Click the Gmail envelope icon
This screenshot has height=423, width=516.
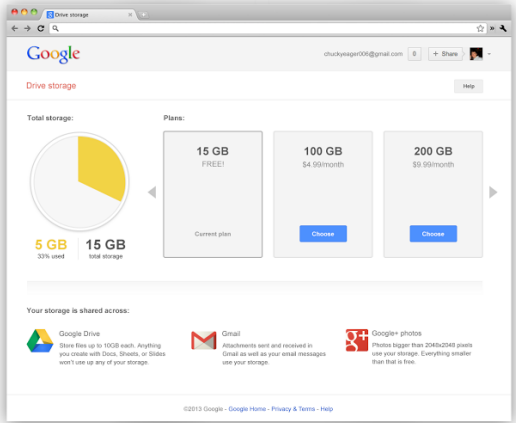[204, 340]
